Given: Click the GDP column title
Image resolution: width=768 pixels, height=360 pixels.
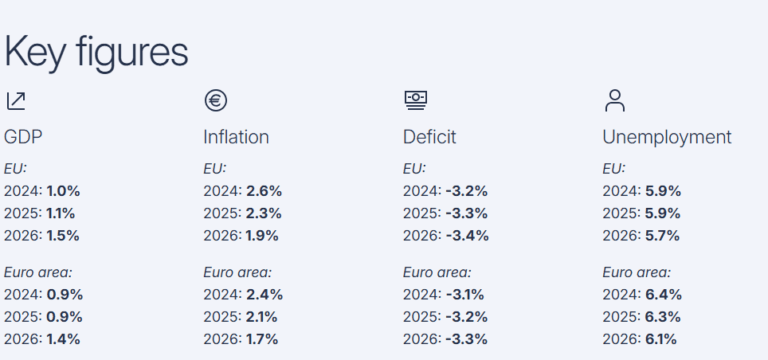Looking at the screenshot, I should 23,137.
